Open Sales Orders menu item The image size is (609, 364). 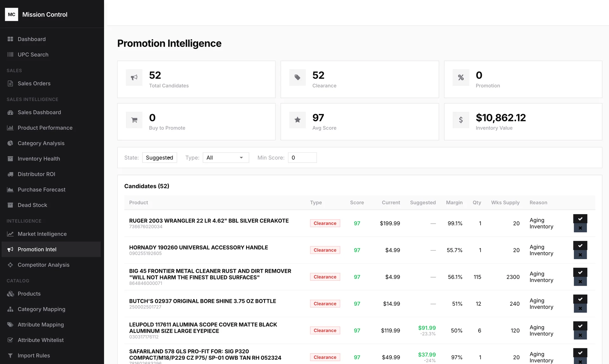(51, 83)
